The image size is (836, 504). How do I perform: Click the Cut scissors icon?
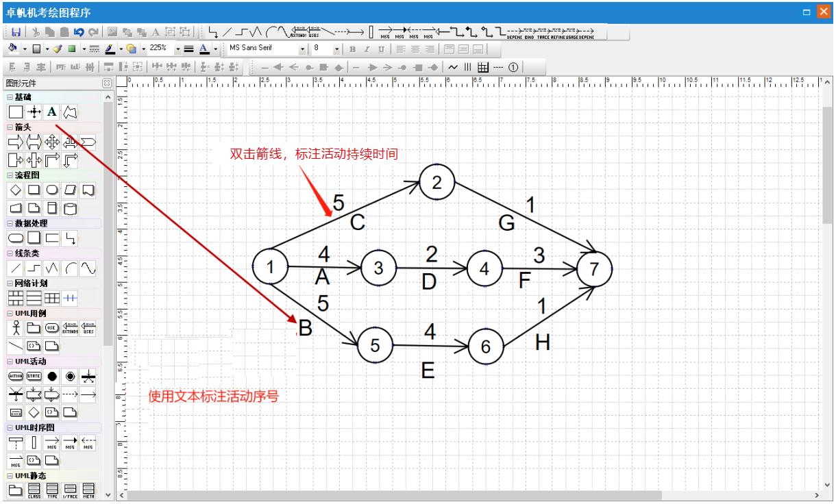pyautogui.click(x=35, y=32)
